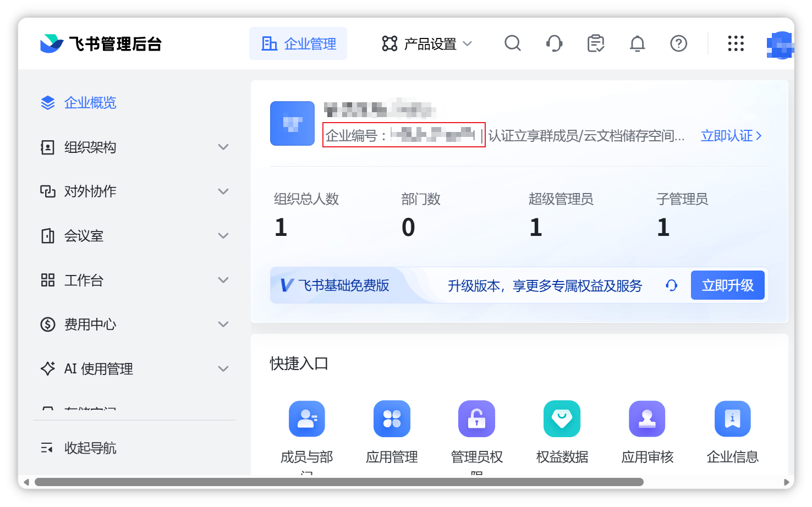The width and height of the screenshot is (812, 507).
Task: Expand the 工作台 sidebar section
Action: tap(135, 280)
